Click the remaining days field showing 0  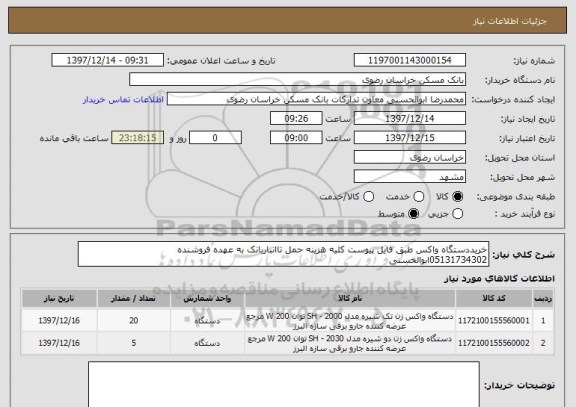215,138
